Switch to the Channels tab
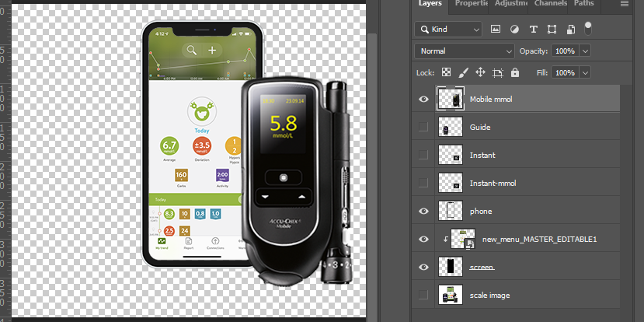 pyautogui.click(x=550, y=3)
